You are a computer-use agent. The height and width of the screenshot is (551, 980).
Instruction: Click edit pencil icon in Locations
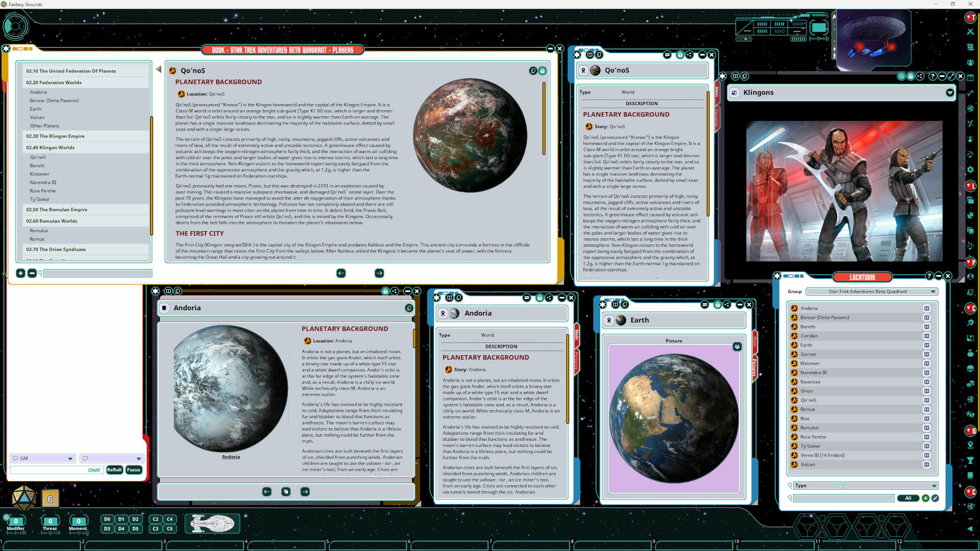coord(935,498)
